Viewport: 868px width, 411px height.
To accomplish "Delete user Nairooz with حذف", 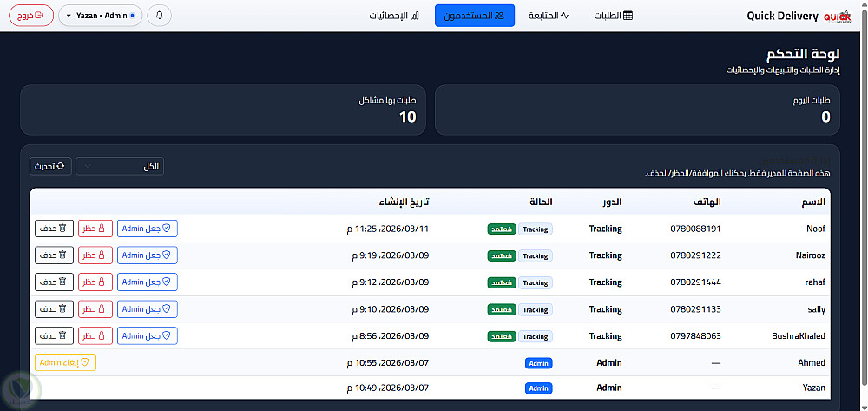I will tap(54, 255).
